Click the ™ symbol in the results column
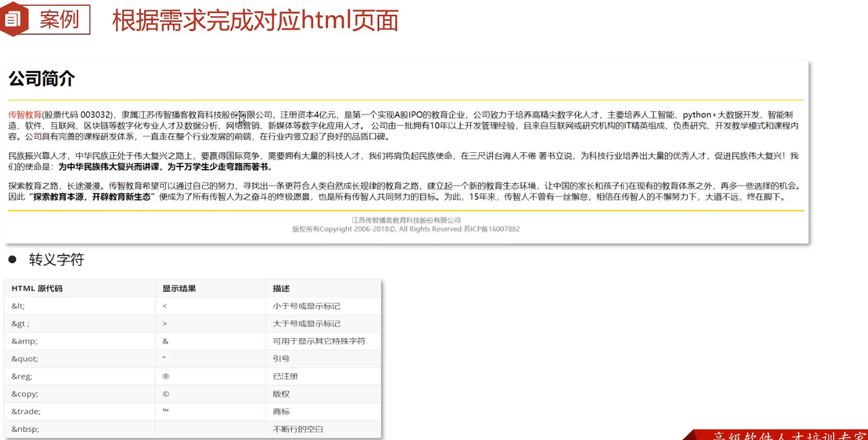This screenshot has height=440, width=868. tap(165, 411)
